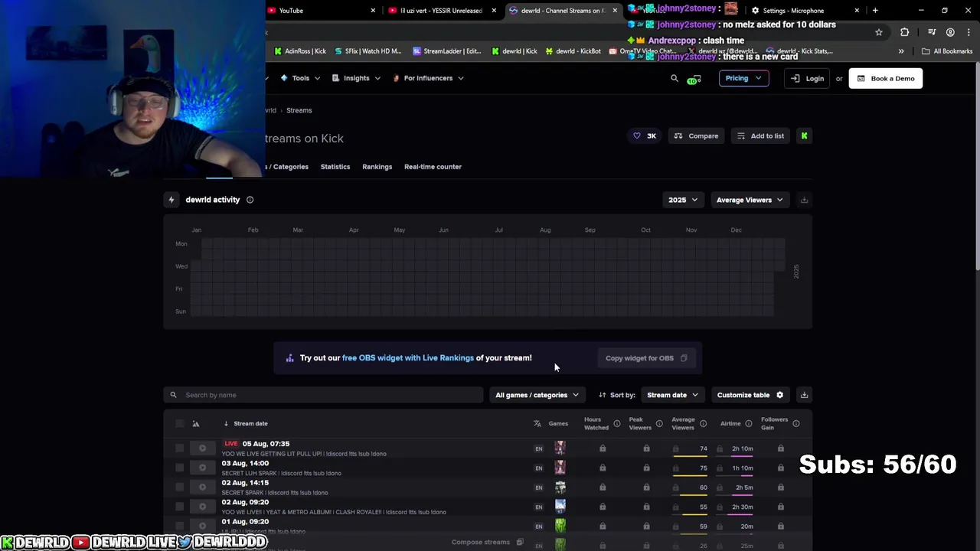Click the notification icon with green 10 badge
The width and height of the screenshot is (980, 551).
point(694,79)
